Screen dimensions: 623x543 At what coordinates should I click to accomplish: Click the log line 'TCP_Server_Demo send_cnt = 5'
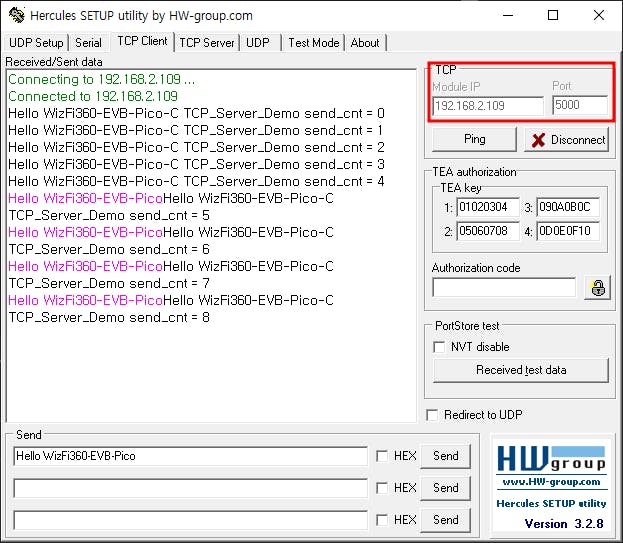pyautogui.click(x=109, y=215)
